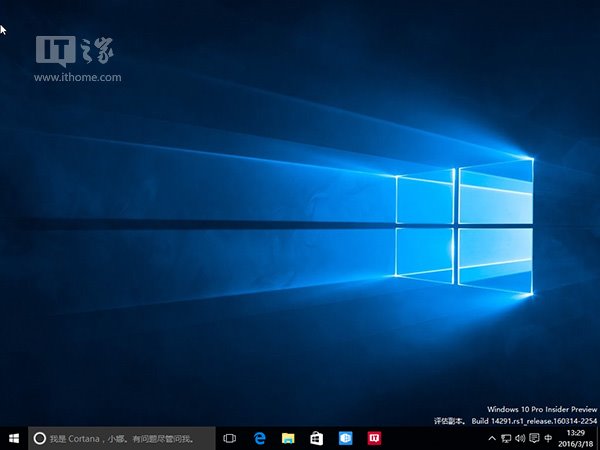Open File Explorer from the taskbar
Image resolution: width=600 pixels, height=450 pixels.
(x=288, y=438)
